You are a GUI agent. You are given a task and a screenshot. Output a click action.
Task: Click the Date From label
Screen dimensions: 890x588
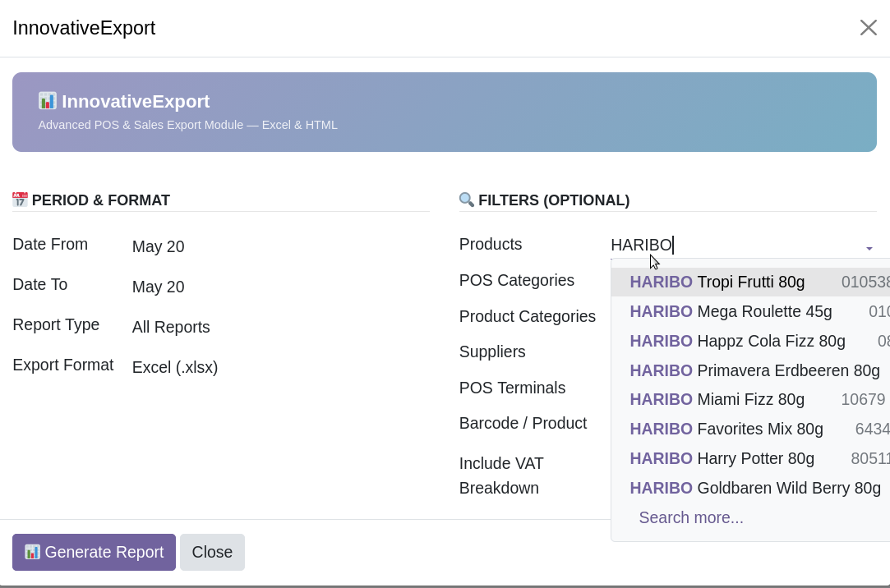click(50, 244)
